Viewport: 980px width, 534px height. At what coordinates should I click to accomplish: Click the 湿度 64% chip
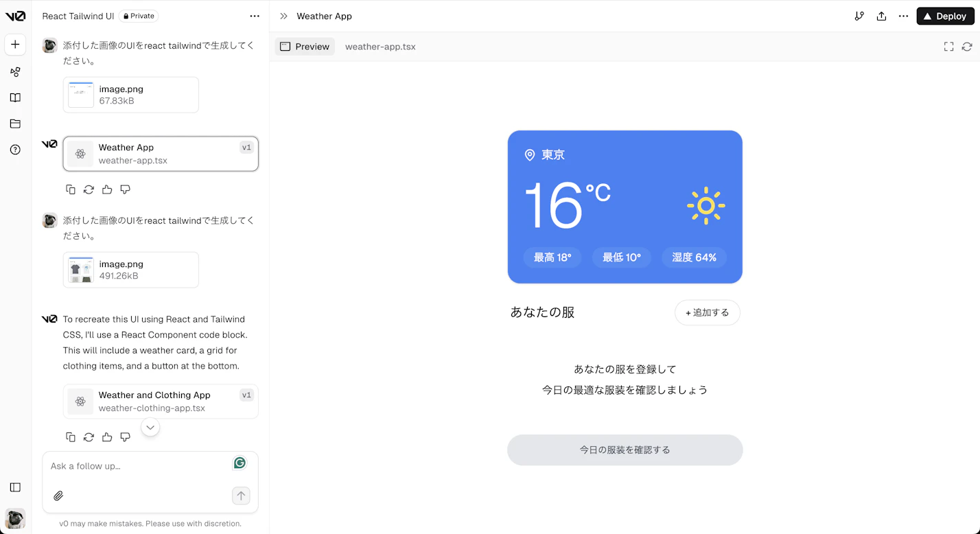694,257
